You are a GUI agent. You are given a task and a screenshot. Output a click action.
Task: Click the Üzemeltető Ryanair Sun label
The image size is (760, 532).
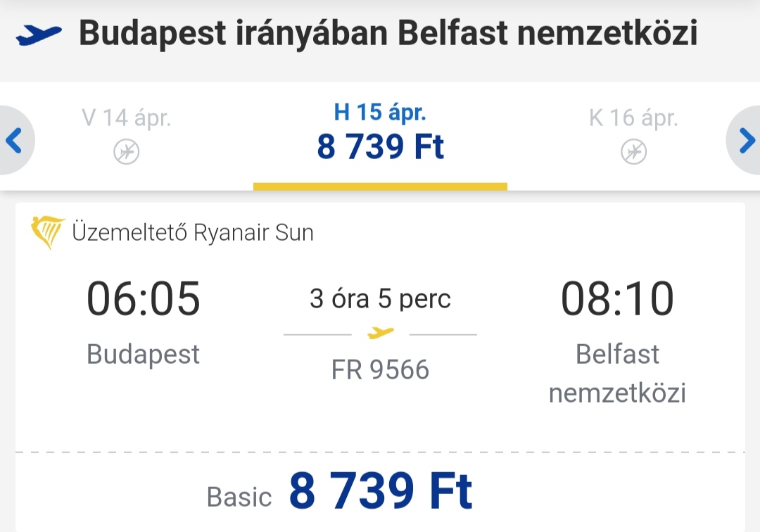pos(193,232)
